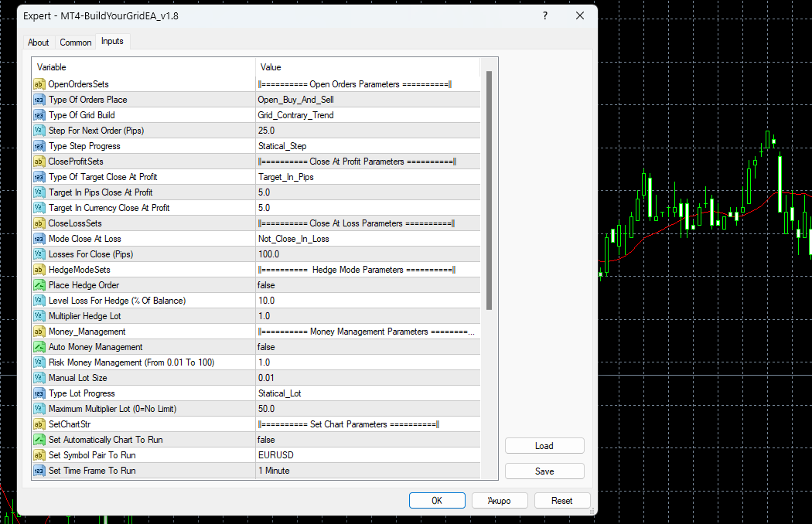Select the 123 icon next to Type Of Orders Place
Viewport: 812px width, 524px height.
point(39,100)
